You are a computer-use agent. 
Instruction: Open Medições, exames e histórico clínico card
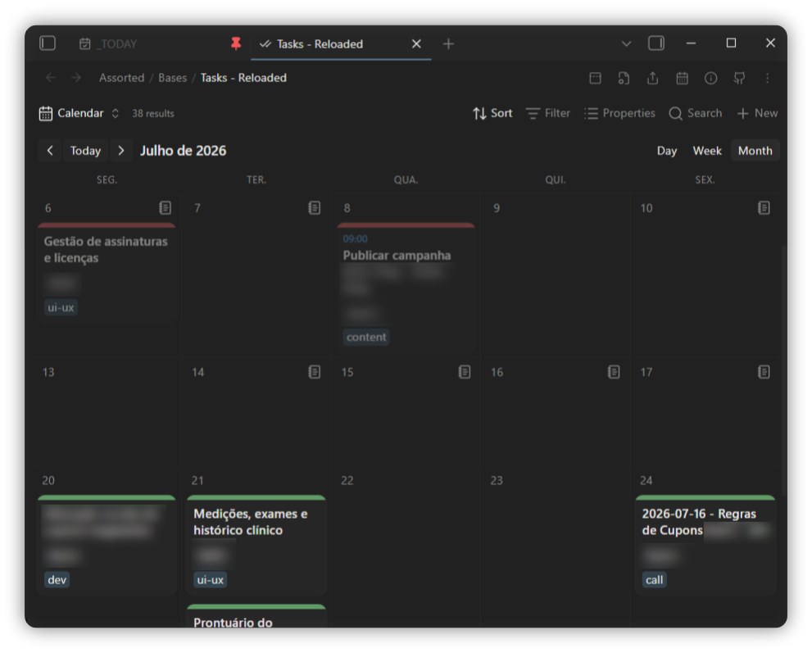tap(256, 544)
